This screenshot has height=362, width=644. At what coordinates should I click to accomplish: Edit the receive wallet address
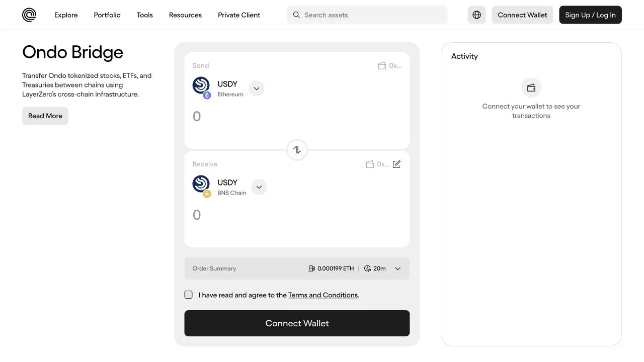click(x=396, y=164)
